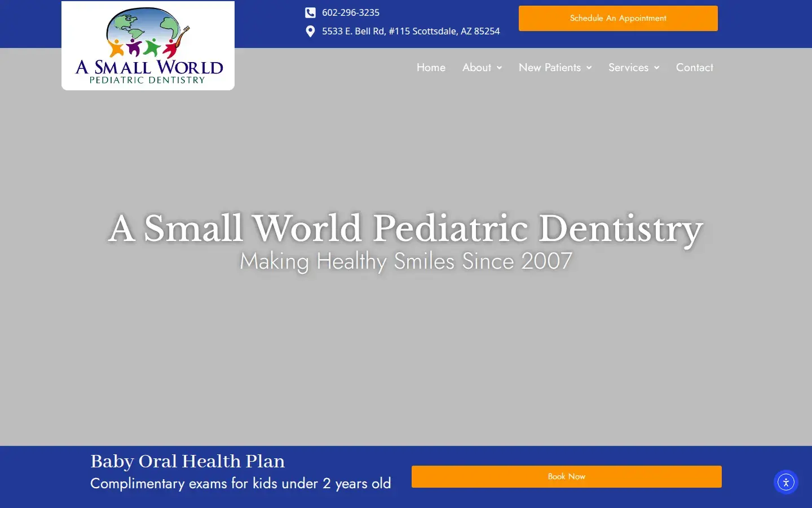The height and width of the screenshot is (508, 812).
Task: Click the phone icon beside 602-296-3235
Action: (x=310, y=12)
